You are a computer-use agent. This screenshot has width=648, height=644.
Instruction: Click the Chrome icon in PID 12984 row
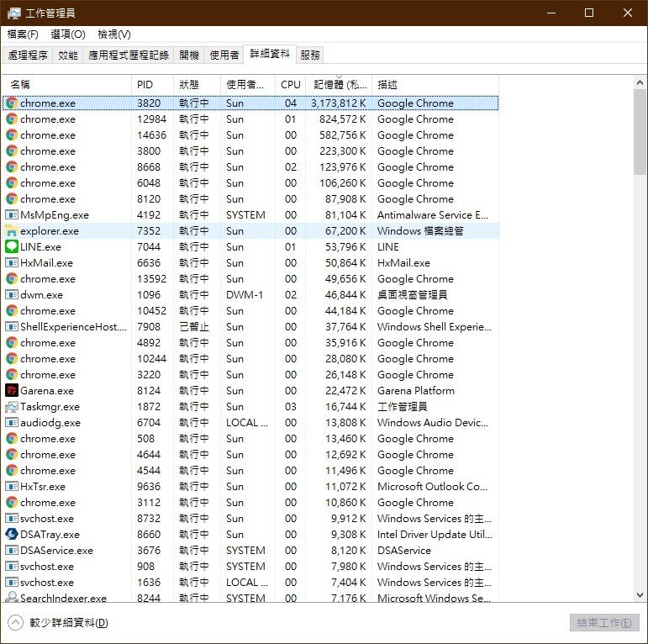(12, 119)
